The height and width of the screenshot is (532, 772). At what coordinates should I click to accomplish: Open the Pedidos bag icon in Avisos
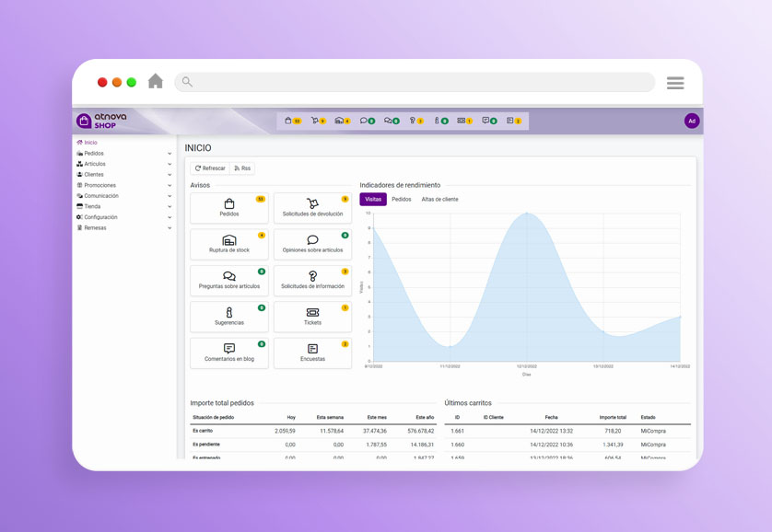229,202
